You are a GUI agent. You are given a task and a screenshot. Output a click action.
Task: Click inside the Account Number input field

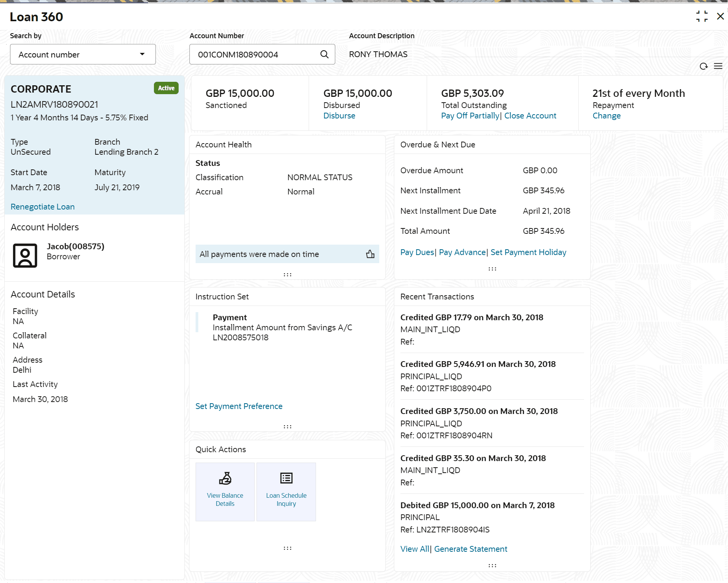(255, 54)
